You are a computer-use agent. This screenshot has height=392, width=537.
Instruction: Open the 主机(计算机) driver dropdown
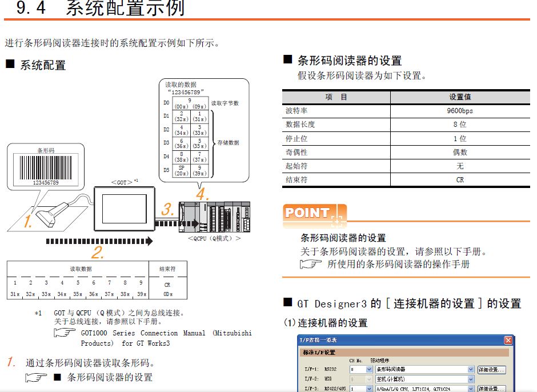coord(470,379)
